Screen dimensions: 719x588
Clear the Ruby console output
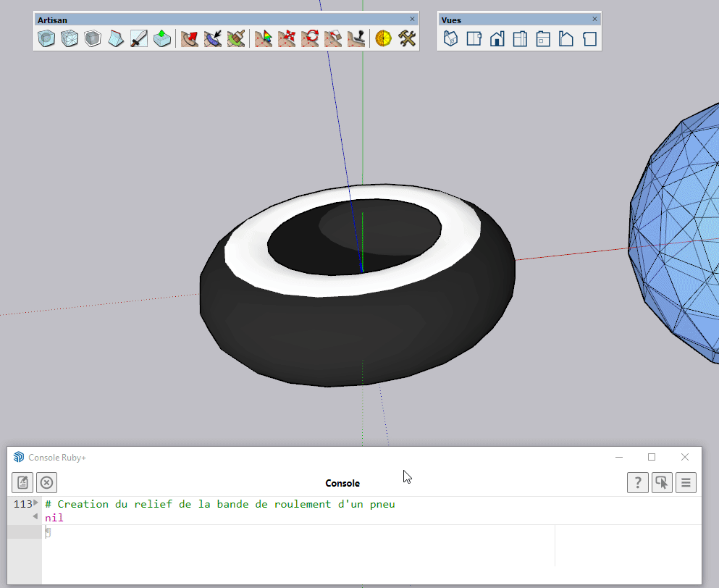point(47,482)
